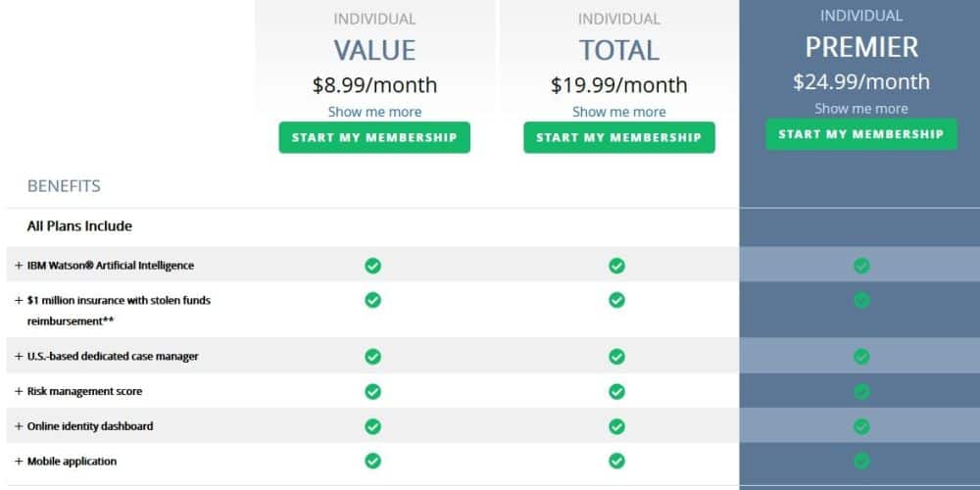Start membership for Value plan
Screen dimensions: 980x490
point(374,137)
